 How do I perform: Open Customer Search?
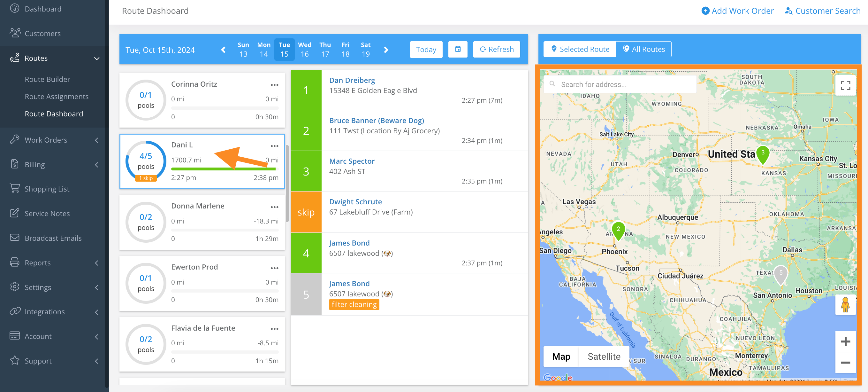tap(823, 11)
